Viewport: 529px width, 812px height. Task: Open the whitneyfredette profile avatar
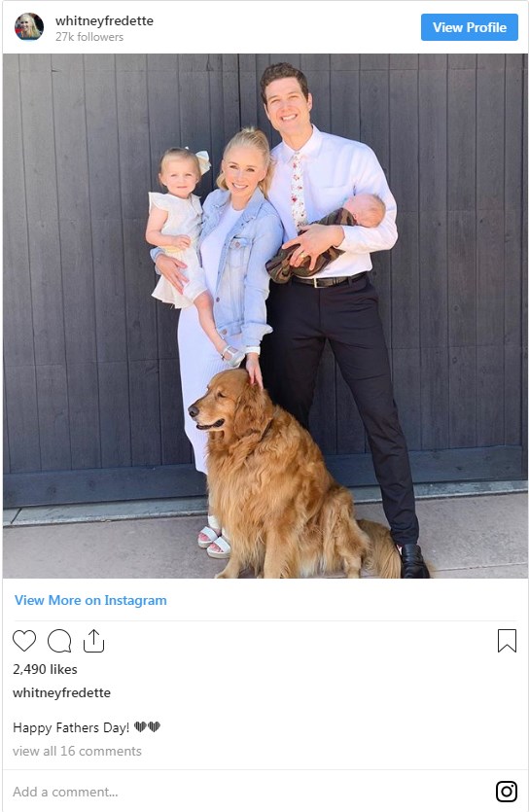click(29, 27)
